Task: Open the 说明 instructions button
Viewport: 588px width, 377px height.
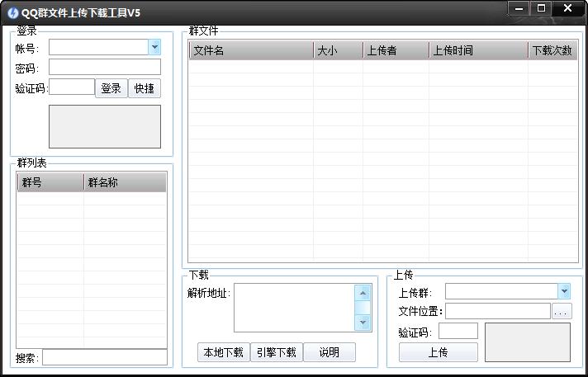Action: [329, 352]
